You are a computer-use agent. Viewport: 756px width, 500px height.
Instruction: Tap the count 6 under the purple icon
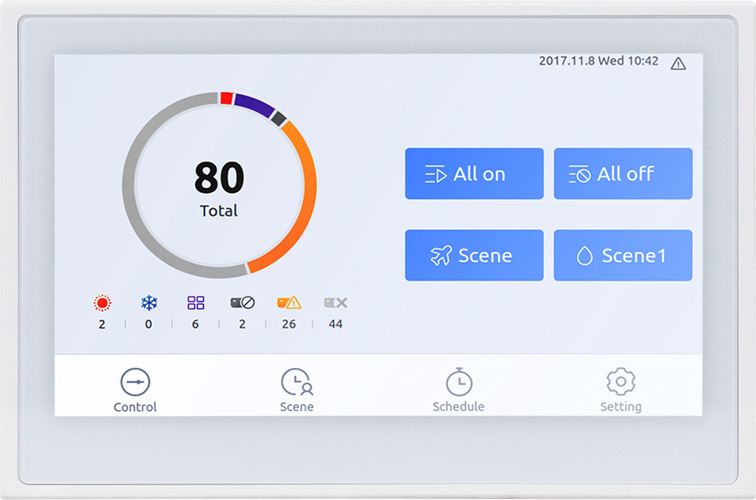(195, 324)
